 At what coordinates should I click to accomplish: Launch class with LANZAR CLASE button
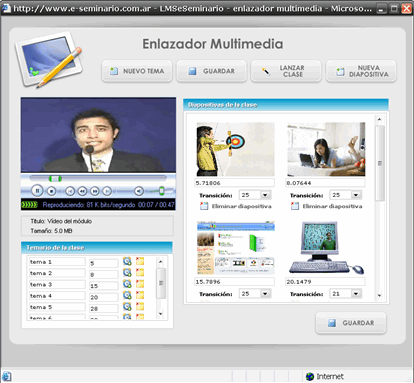click(x=286, y=71)
